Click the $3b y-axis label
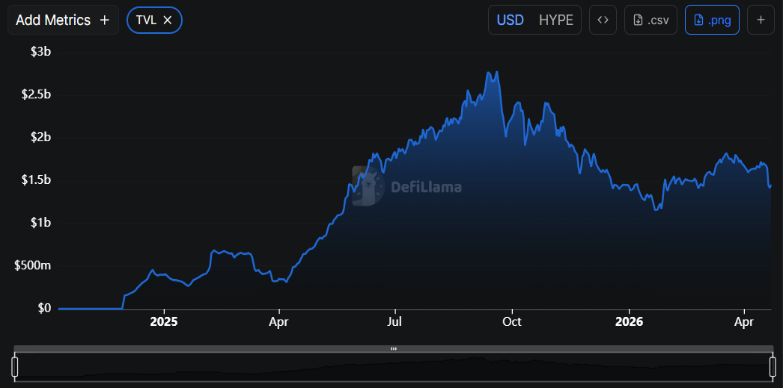 [41, 52]
